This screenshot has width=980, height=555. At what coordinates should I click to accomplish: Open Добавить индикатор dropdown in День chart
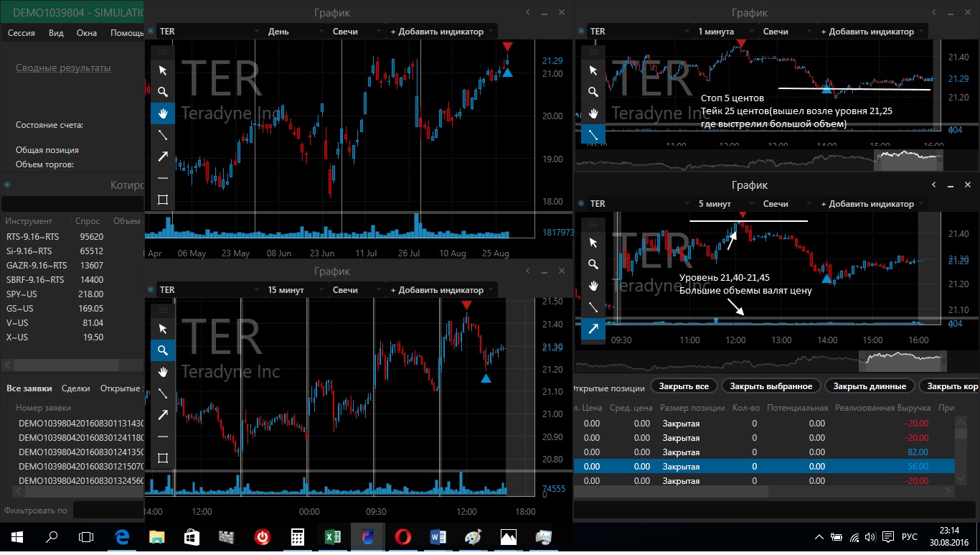pos(442,32)
